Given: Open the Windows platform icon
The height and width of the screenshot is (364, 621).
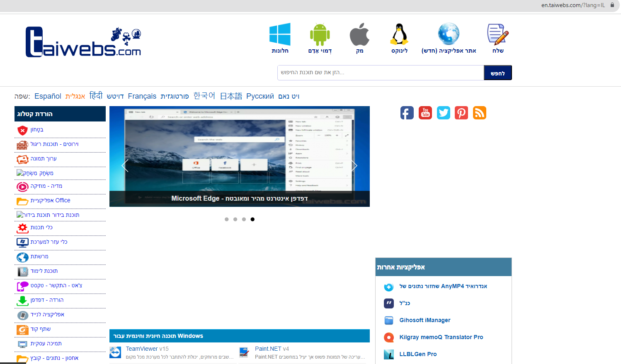Looking at the screenshot, I should pyautogui.click(x=280, y=34).
